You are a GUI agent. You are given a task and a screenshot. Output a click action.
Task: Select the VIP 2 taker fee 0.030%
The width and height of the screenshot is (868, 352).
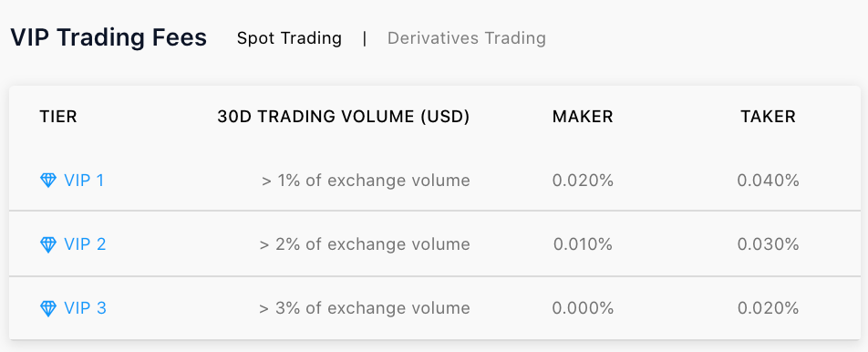click(x=768, y=244)
